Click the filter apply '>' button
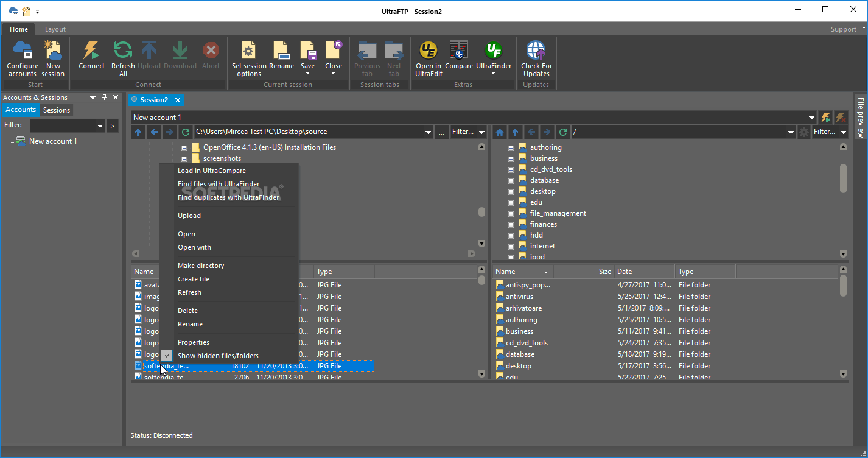 [x=112, y=125]
